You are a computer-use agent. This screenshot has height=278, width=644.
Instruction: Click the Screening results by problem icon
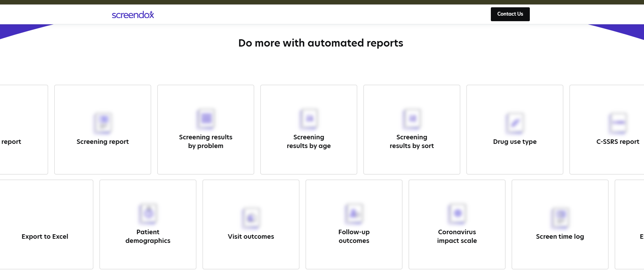pyautogui.click(x=206, y=119)
